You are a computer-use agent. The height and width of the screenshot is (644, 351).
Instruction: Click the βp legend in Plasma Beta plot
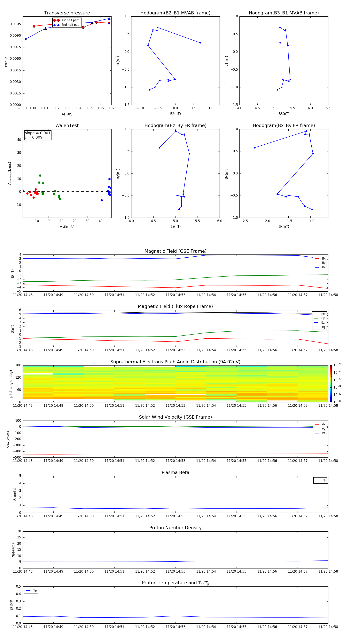click(x=320, y=480)
